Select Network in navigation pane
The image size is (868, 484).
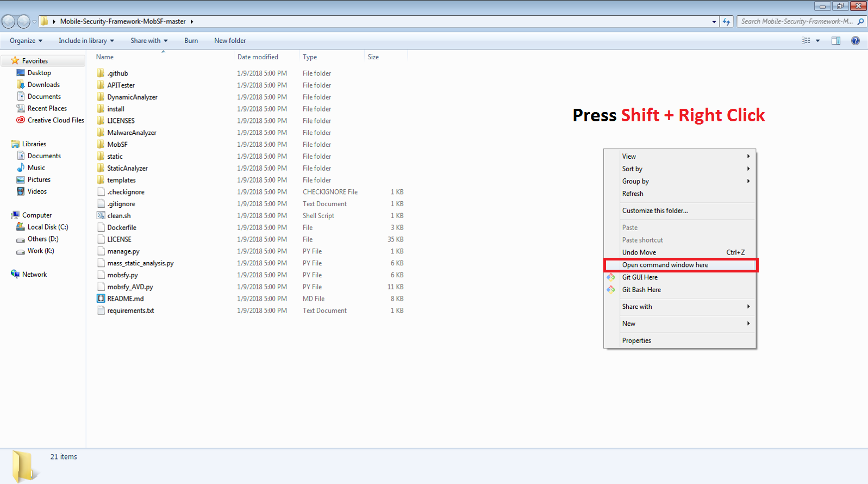(x=34, y=274)
